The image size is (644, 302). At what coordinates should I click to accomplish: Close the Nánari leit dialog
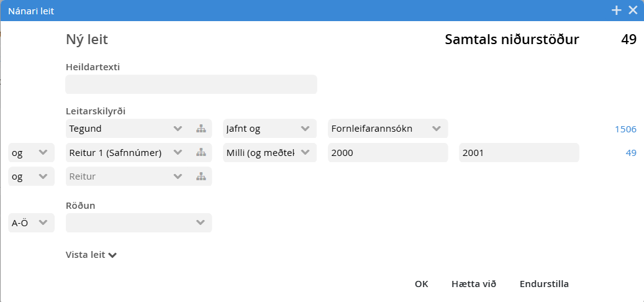click(633, 10)
